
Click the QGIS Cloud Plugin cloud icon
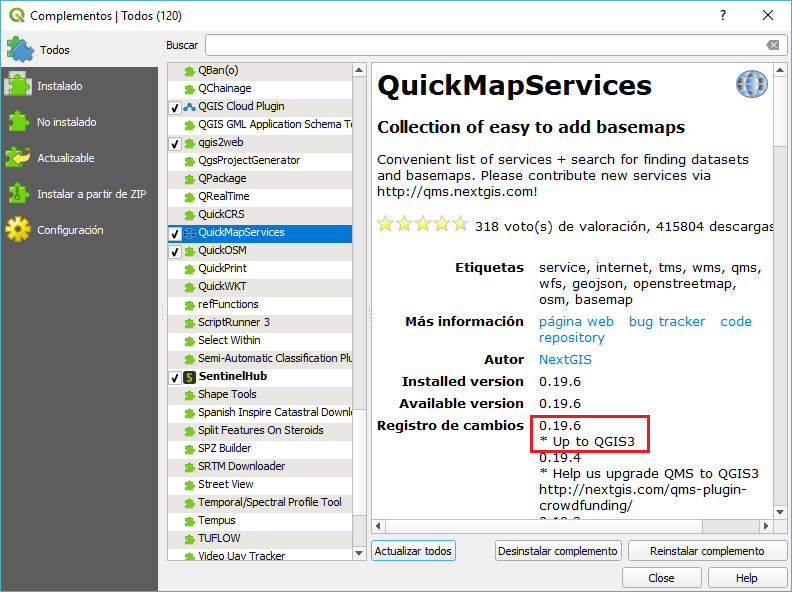(x=189, y=107)
